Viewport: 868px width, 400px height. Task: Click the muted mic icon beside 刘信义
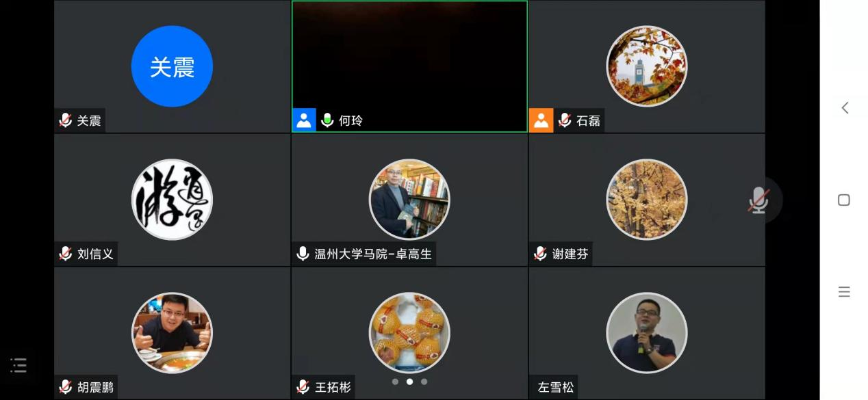66,254
